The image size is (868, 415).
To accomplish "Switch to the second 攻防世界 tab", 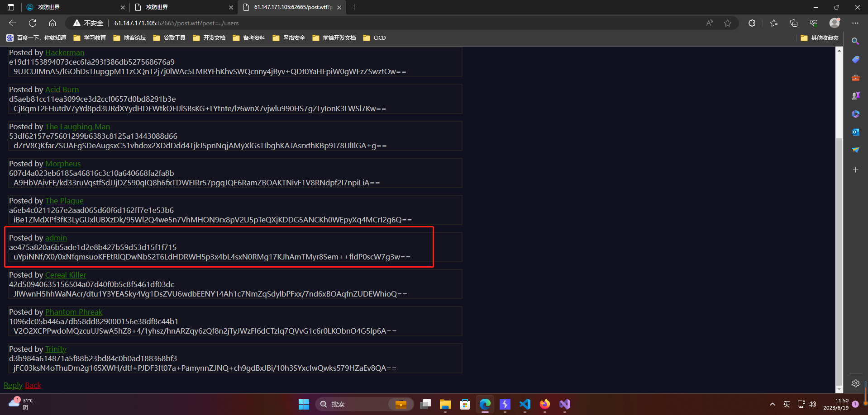I will coord(183,7).
